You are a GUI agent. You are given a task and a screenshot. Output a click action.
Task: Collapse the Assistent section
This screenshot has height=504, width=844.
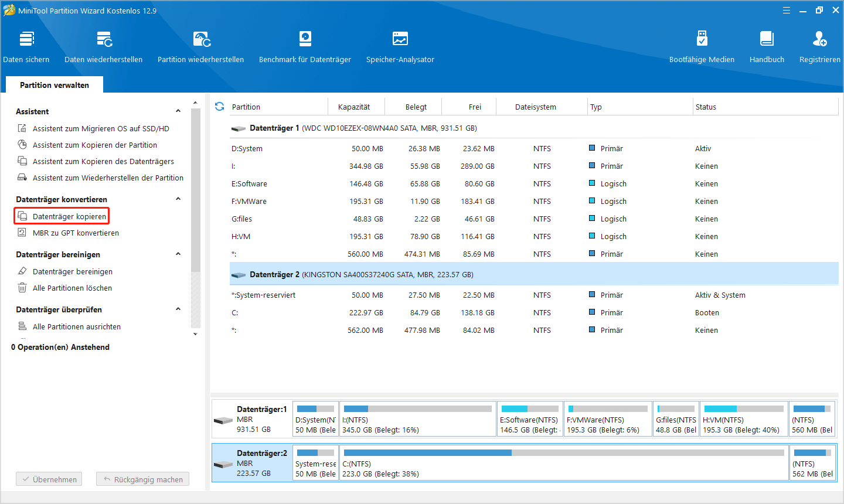[x=178, y=111]
